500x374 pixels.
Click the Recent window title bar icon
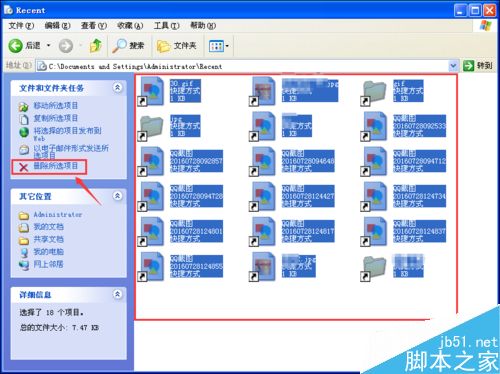(8, 10)
